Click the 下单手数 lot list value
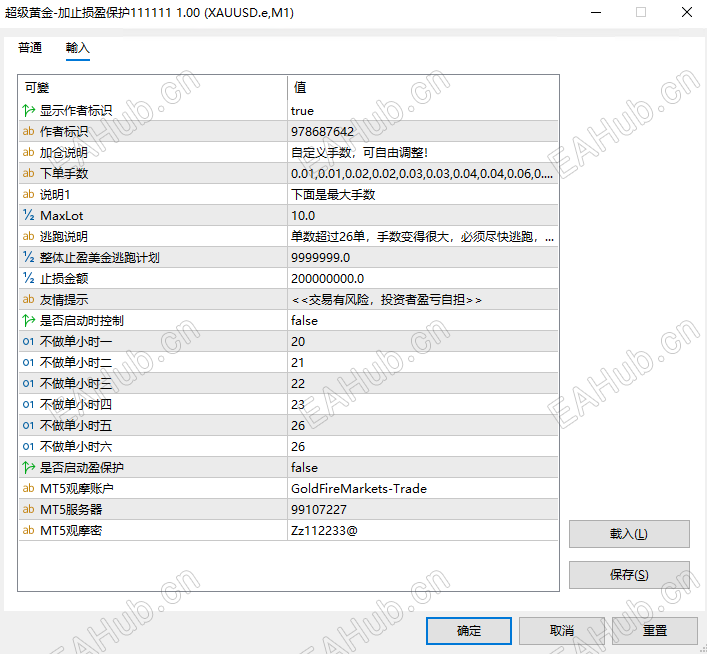 point(422,173)
